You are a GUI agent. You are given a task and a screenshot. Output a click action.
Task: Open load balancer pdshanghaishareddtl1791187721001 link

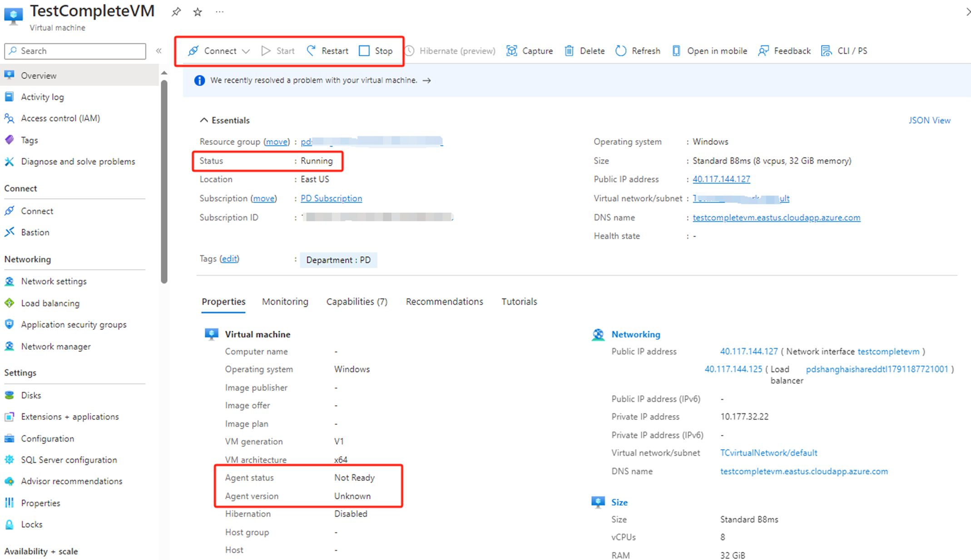point(877,369)
